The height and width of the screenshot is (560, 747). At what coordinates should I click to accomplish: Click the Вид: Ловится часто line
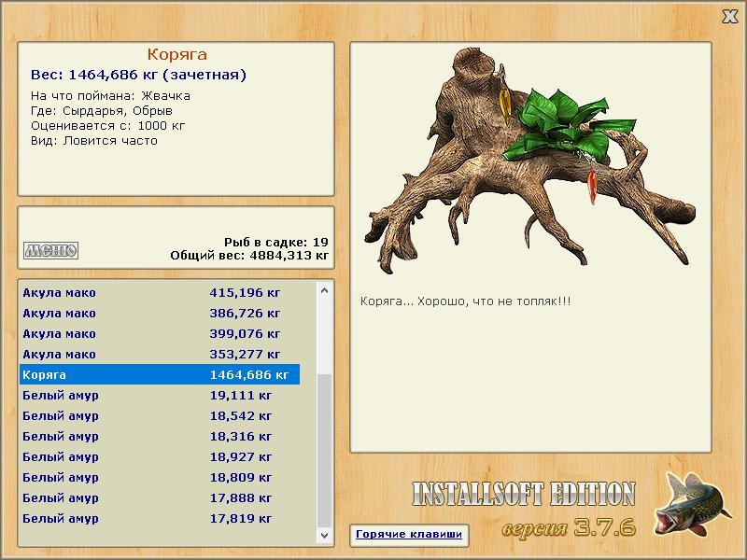(x=94, y=141)
